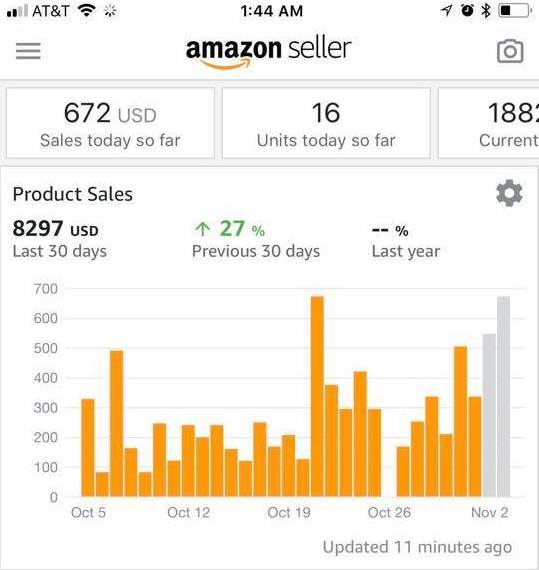This screenshot has width=539, height=570.
Task: Tap the Wi-Fi signal icon
Action: (x=87, y=11)
